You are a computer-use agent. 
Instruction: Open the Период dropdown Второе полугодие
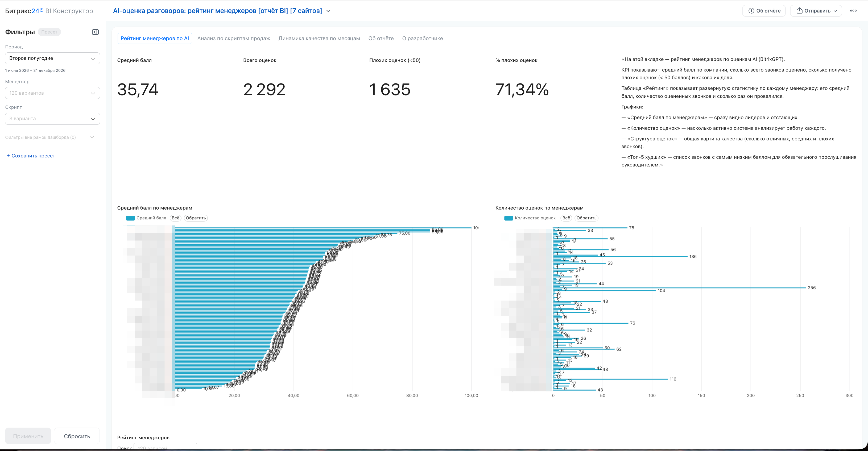(53, 58)
